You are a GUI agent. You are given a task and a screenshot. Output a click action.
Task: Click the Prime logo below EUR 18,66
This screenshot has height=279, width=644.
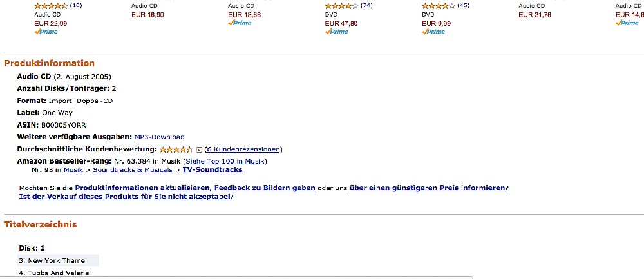tap(240, 23)
